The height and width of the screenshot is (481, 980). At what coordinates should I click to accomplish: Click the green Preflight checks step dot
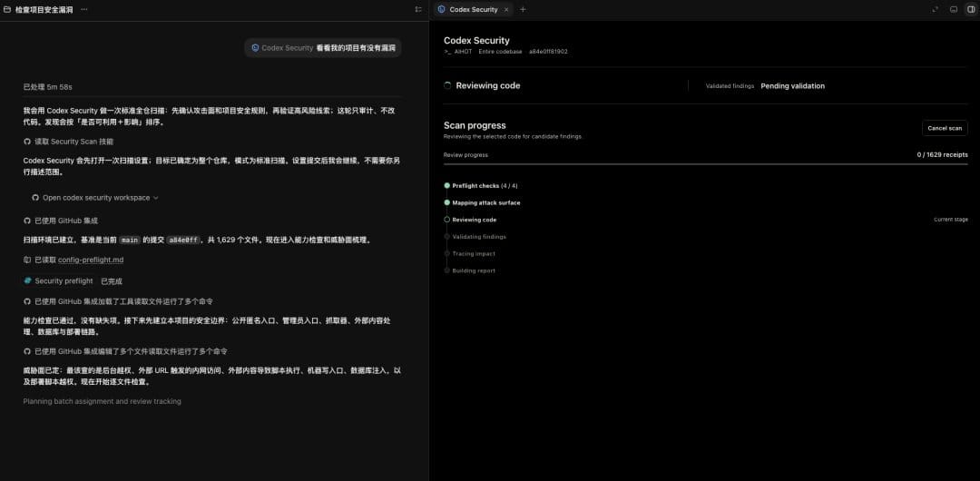(x=446, y=186)
